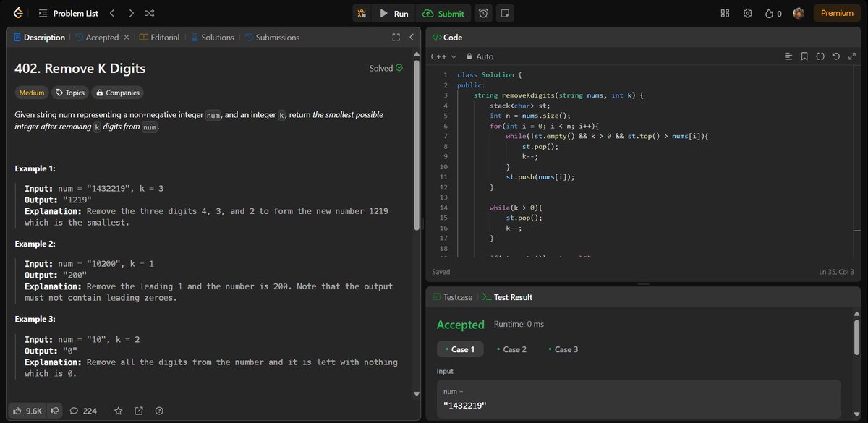This screenshot has height=423, width=868.
Task: Submit the solution
Action: [x=443, y=13]
